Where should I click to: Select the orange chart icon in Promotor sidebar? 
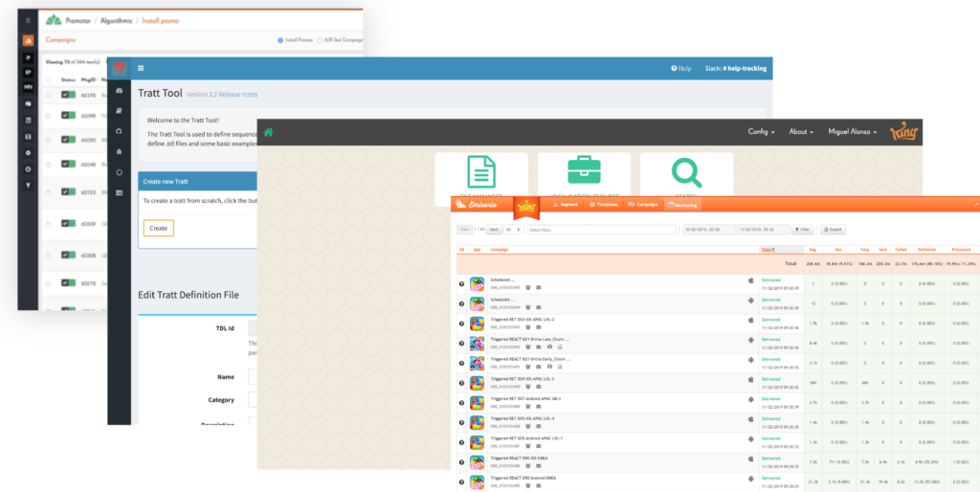point(28,40)
